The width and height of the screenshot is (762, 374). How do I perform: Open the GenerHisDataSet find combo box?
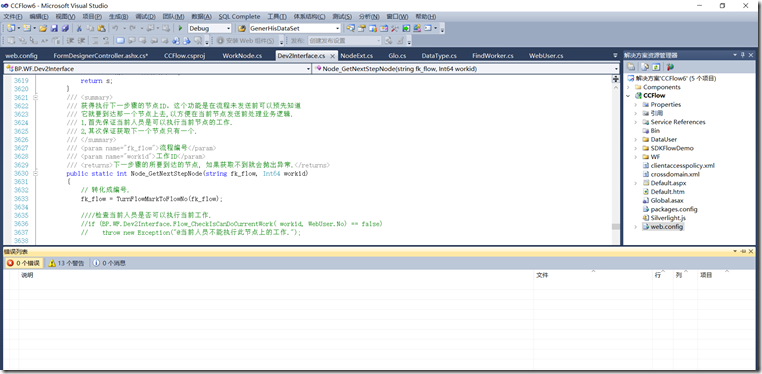pos(295,28)
